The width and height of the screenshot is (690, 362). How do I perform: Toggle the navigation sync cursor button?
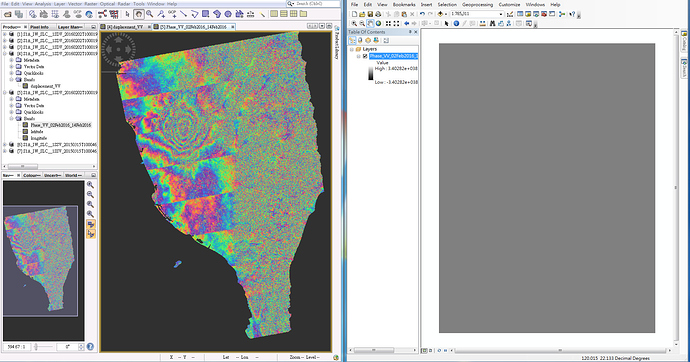point(91,234)
